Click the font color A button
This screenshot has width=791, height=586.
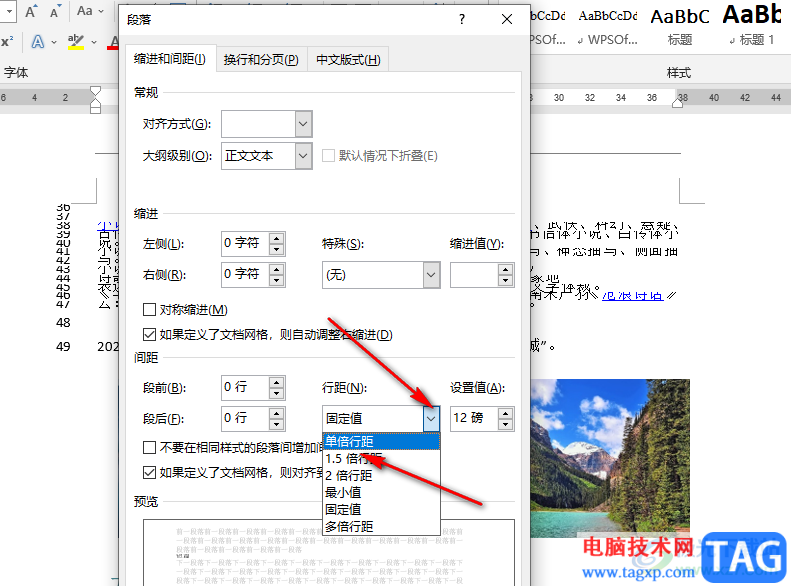click(x=113, y=42)
